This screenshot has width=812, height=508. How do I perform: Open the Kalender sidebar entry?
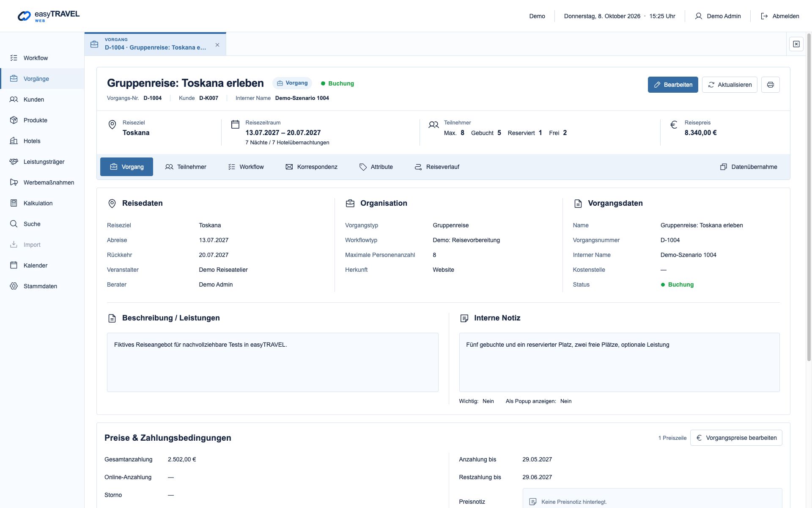pyautogui.click(x=42, y=265)
